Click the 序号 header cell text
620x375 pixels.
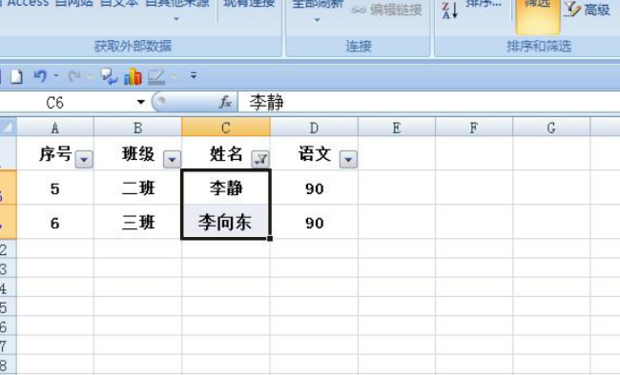click(55, 154)
